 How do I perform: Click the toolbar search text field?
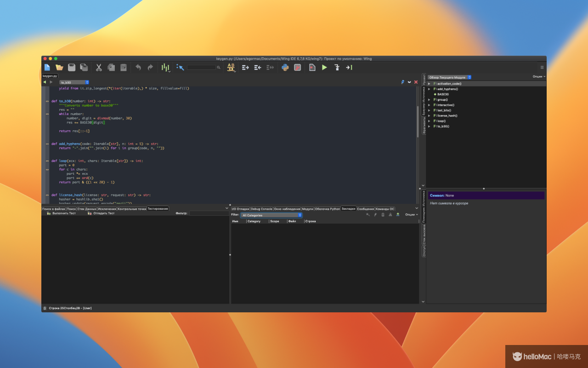pyautogui.click(x=201, y=68)
